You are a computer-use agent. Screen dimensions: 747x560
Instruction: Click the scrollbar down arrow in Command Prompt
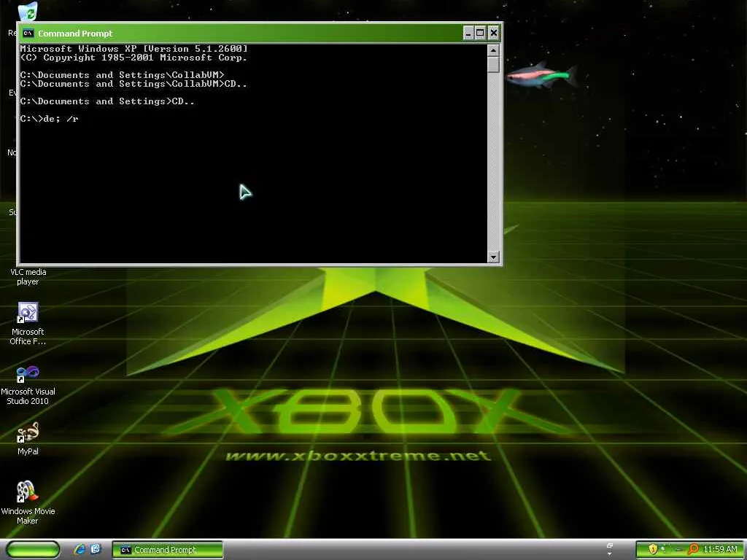click(493, 257)
